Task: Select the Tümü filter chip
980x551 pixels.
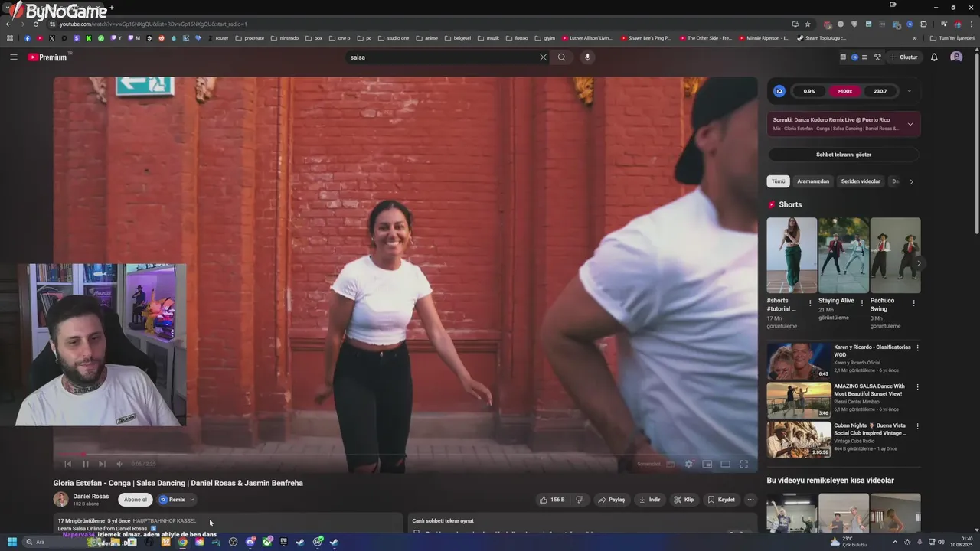Action: click(778, 181)
